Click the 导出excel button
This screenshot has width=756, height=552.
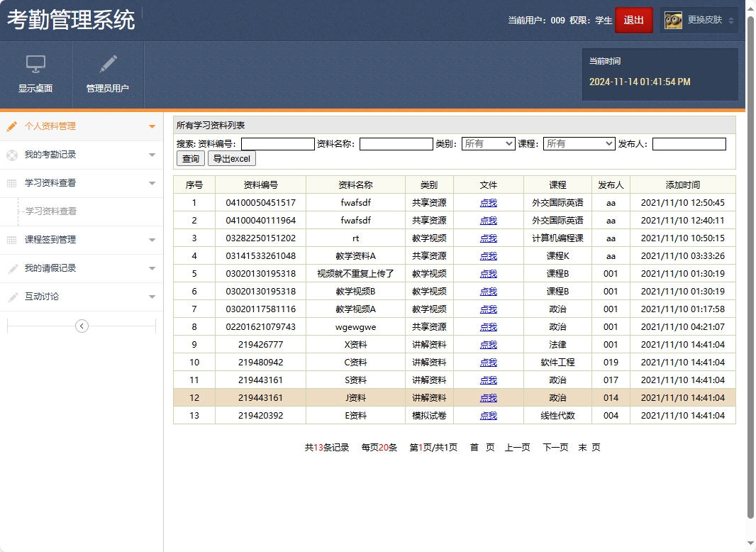(231, 159)
